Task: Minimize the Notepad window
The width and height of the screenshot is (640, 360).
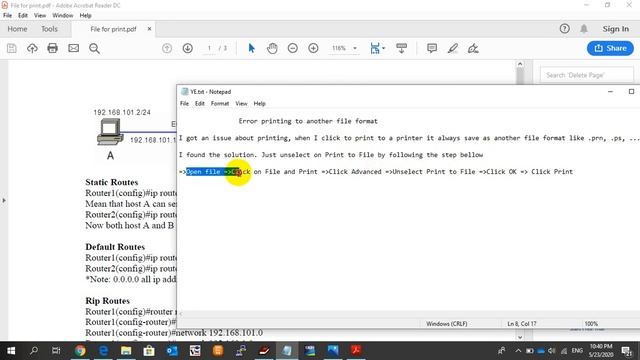Action: pos(610,92)
